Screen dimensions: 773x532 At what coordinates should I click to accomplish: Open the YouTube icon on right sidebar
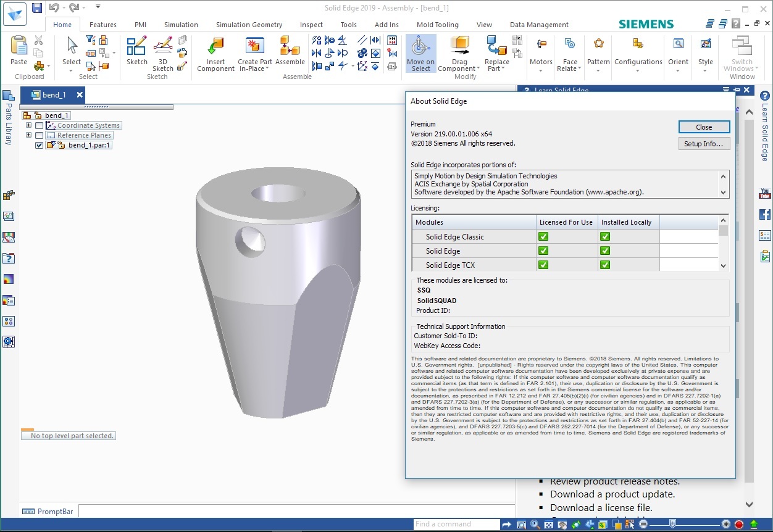point(765,194)
